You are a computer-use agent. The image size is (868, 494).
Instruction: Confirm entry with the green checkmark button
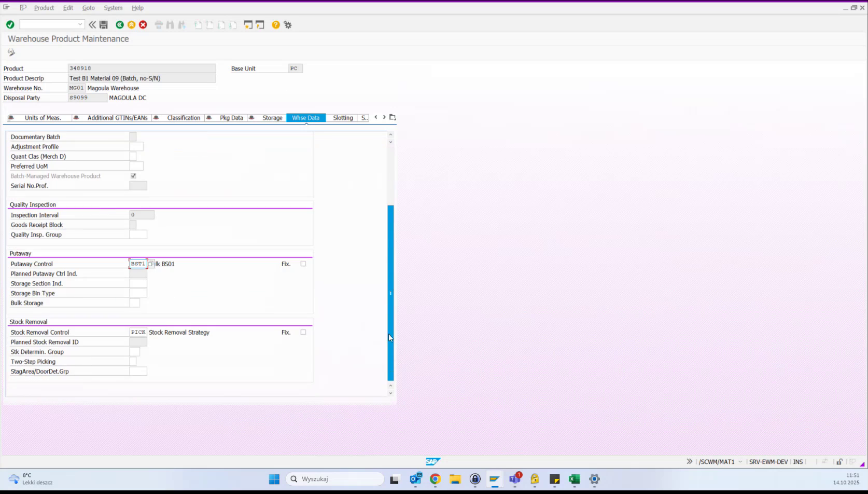click(10, 24)
